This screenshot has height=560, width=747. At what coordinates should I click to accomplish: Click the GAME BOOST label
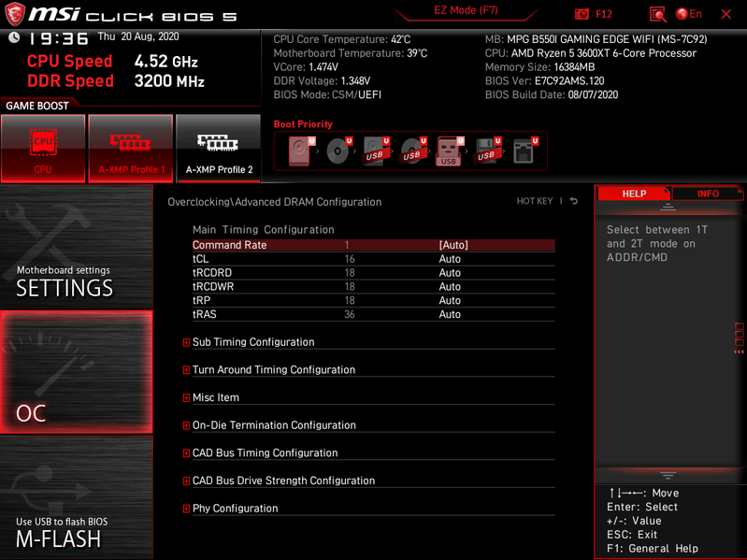[37, 106]
